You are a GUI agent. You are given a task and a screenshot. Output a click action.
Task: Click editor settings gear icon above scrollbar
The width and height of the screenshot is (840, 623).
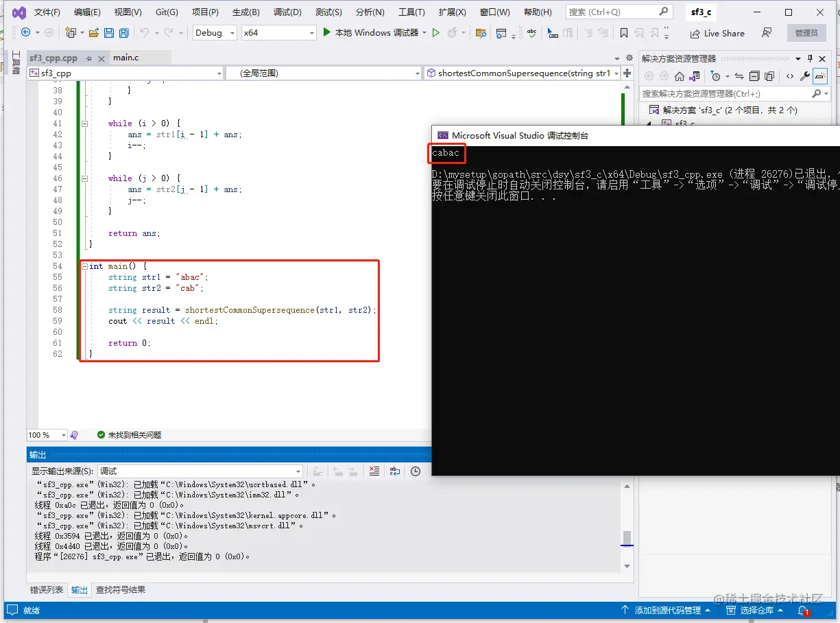click(x=628, y=58)
